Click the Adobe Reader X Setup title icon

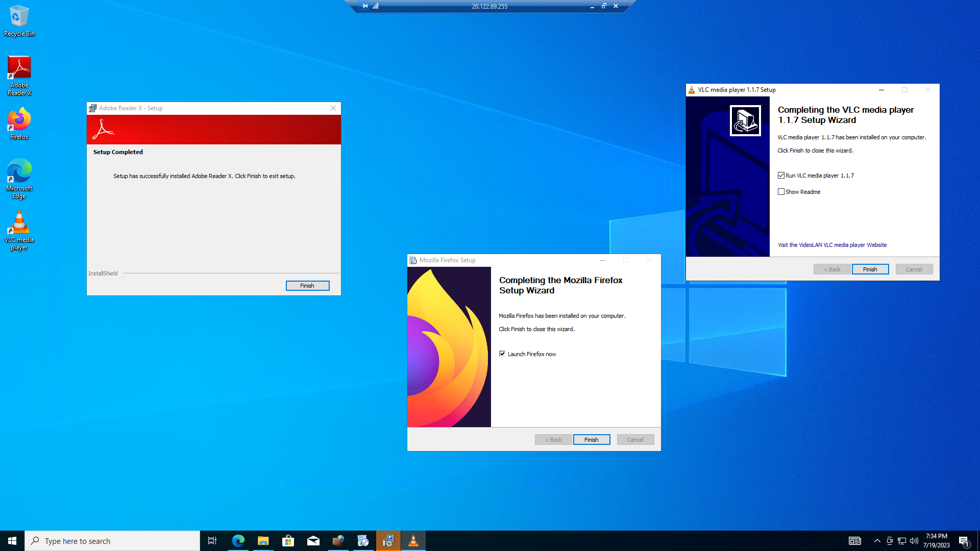92,108
